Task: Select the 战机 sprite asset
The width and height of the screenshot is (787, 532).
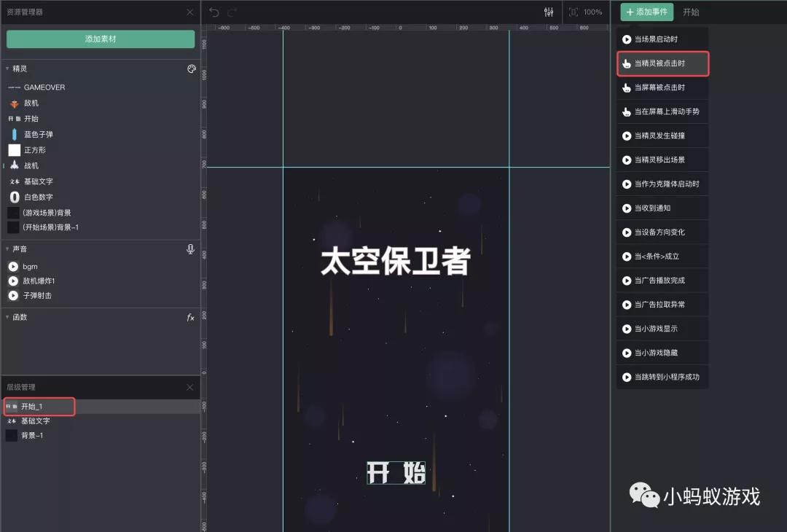Action: pyautogui.click(x=31, y=165)
